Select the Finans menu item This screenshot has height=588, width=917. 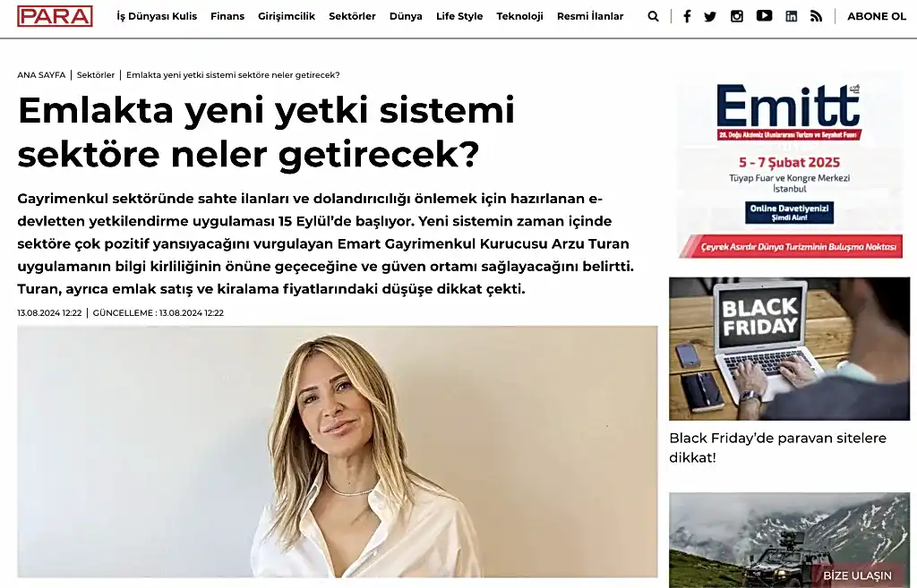pos(227,16)
